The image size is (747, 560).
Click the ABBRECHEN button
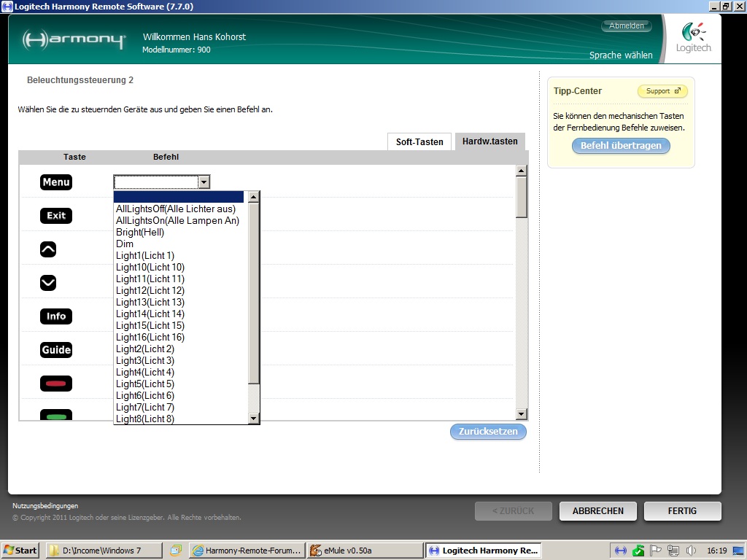[598, 511]
